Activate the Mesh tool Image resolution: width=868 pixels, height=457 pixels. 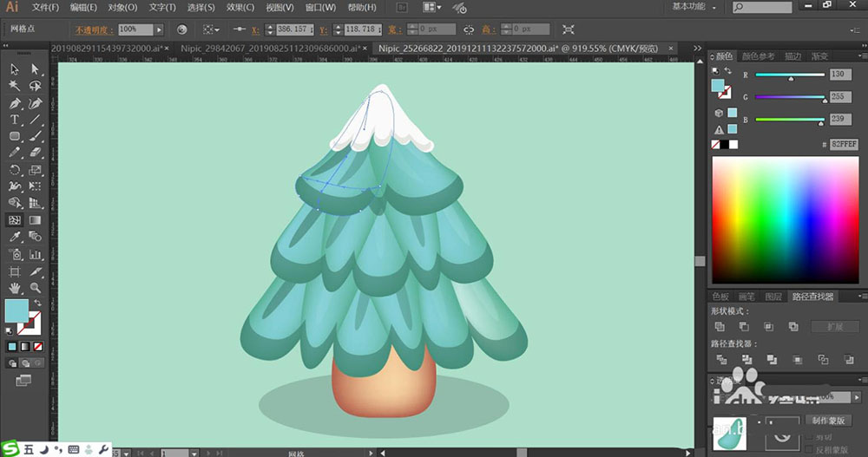[x=15, y=220]
